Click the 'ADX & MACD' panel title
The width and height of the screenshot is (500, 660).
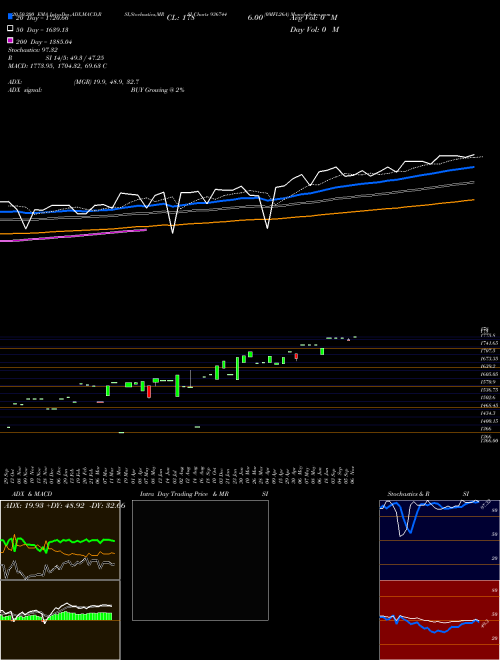(x=32, y=494)
